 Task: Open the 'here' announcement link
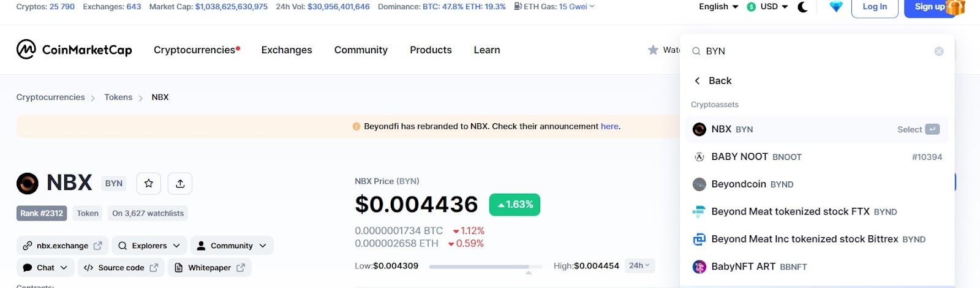[609, 126]
